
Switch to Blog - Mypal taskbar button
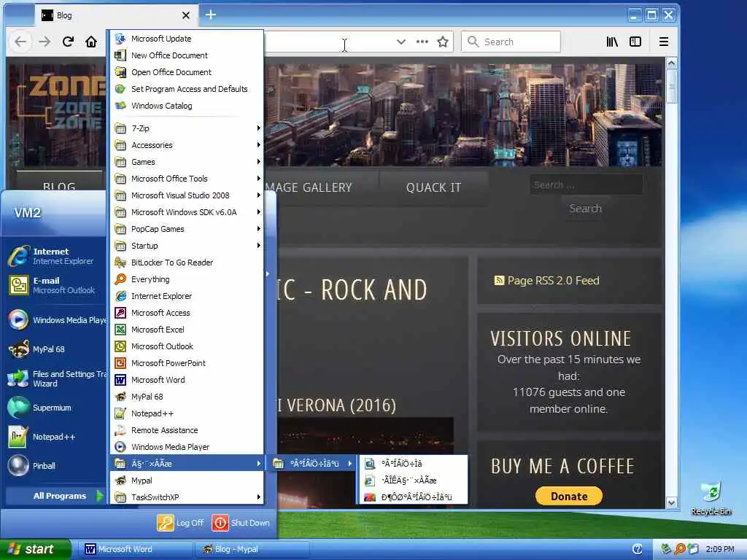point(252,549)
